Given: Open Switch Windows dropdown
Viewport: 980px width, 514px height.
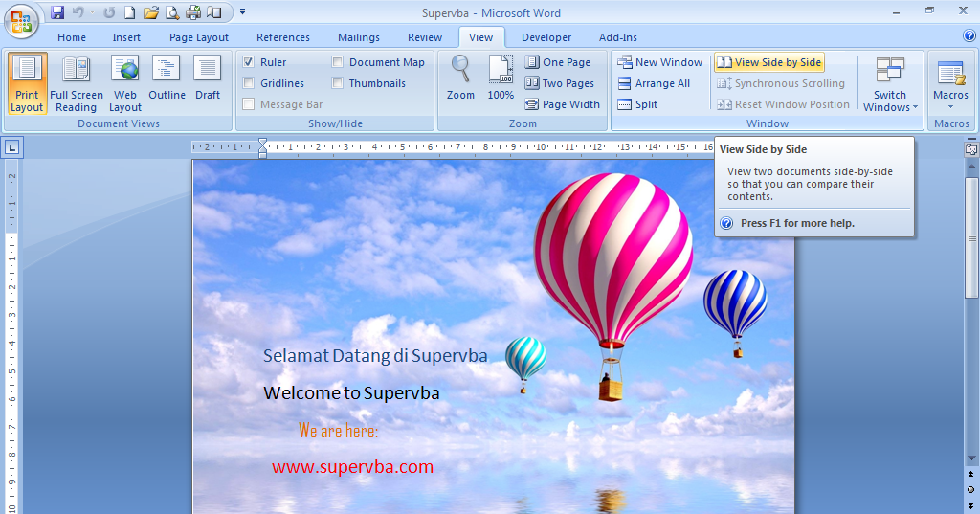Looking at the screenshot, I should 890,83.
